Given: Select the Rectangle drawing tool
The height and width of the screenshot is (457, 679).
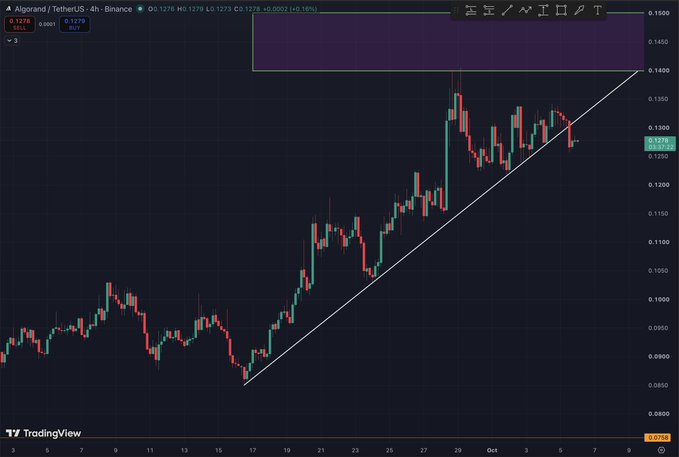Looking at the screenshot, I should coord(561,10).
